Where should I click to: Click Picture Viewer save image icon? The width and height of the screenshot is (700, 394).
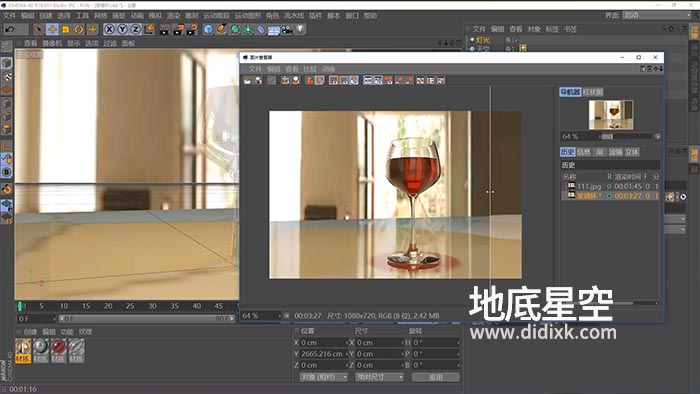coord(258,80)
